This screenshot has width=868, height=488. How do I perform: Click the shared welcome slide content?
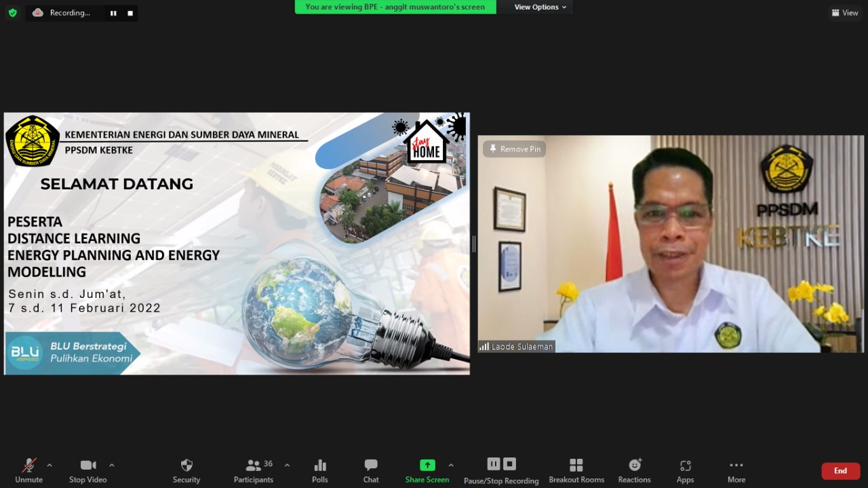(x=237, y=244)
